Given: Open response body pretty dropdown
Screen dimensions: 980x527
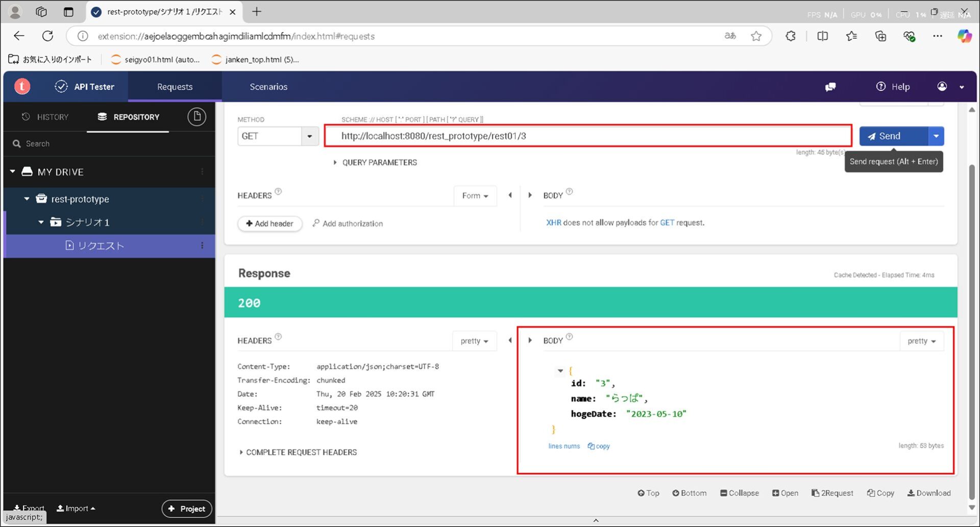Looking at the screenshot, I should click(x=922, y=341).
